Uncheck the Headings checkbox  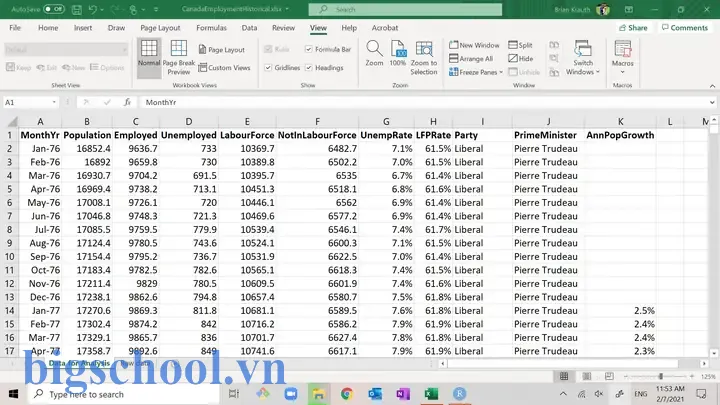pos(309,68)
